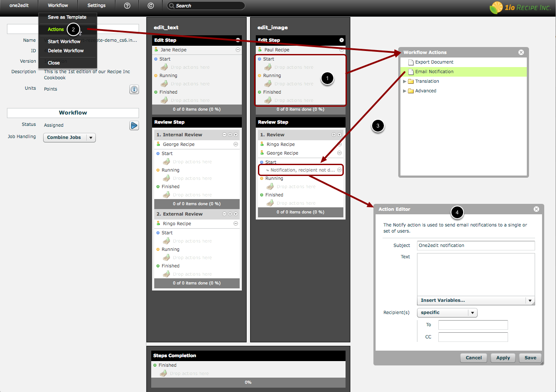Remove Jane Recipe with its minus icon
The width and height of the screenshot is (556, 392).
tap(237, 50)
